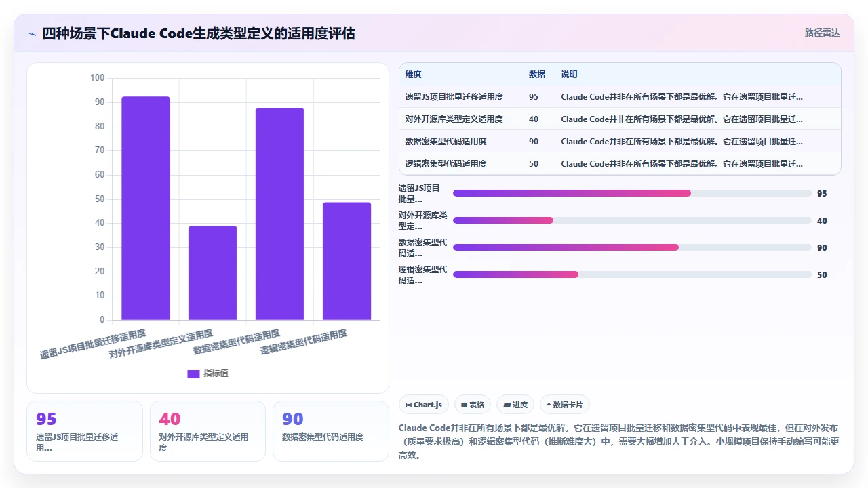Viewport: 868px width, 488px height.
Task: Click x-axis label 遗留JS项目批量迁移适用度
Action: pos(93,344)
